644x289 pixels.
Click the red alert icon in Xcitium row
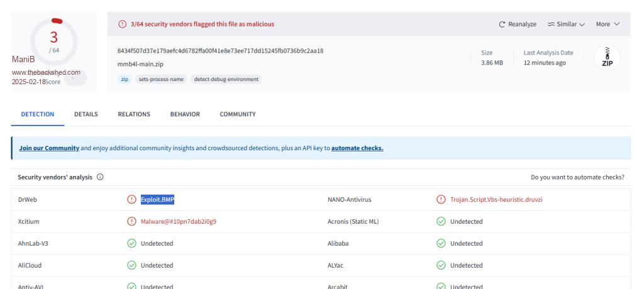[131, 222]
